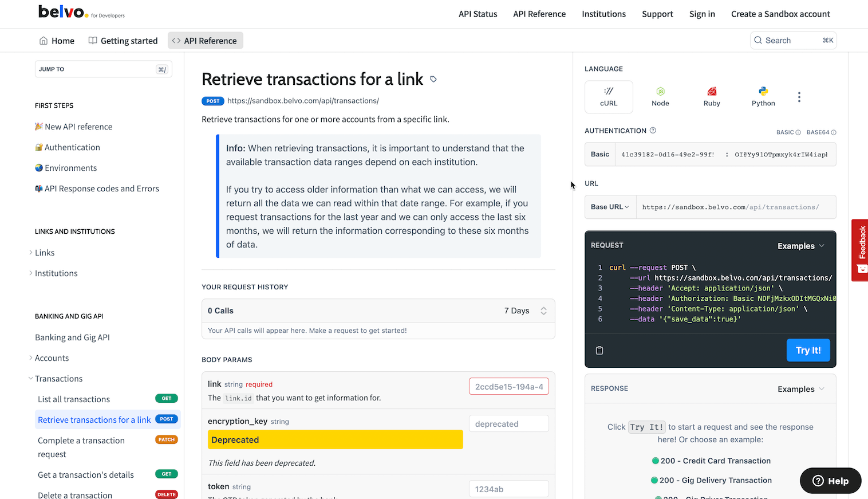
Task: Focus the Search box
Action: click(793, 40)
